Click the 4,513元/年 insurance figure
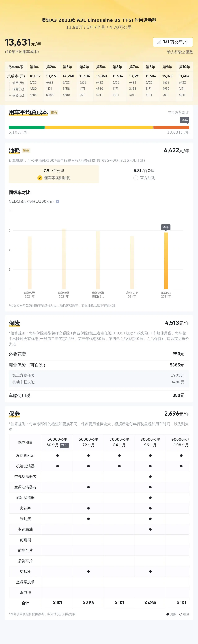Viewport: 198px width, 644px height. pos(177,323)
